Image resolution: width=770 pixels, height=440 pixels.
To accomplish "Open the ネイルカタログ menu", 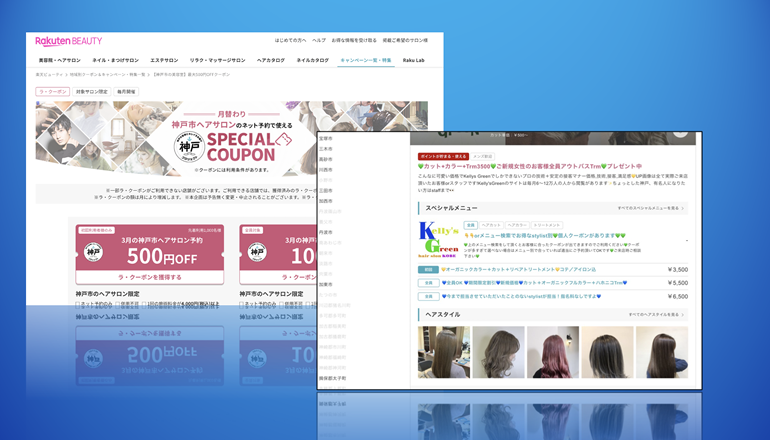I will point(313,60).
